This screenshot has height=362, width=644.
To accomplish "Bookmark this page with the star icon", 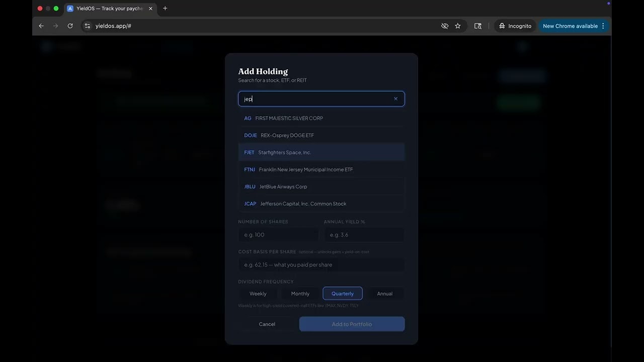I will (458, 26).
